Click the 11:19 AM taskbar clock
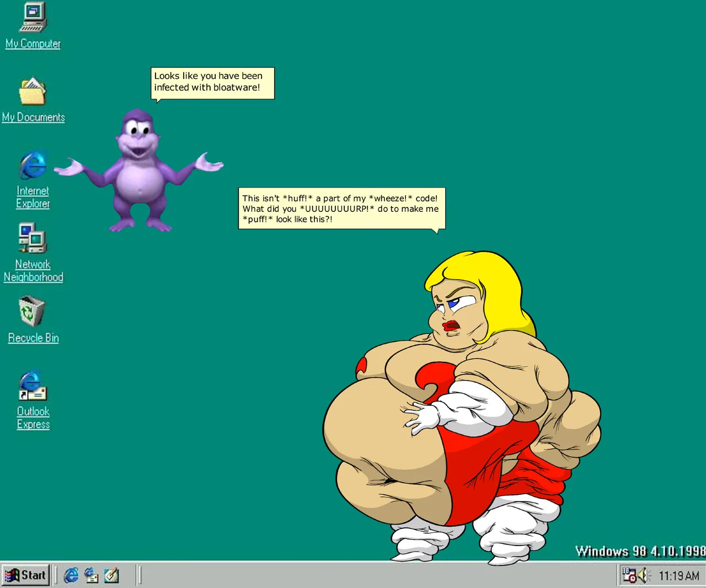 click(679, 576)
